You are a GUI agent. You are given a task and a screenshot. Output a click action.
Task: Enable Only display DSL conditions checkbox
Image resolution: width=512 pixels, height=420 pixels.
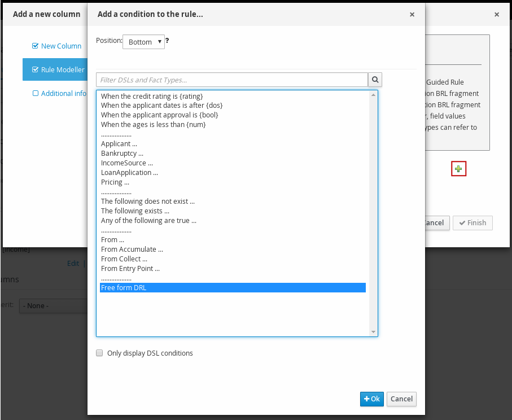click(x=99, y=353)
